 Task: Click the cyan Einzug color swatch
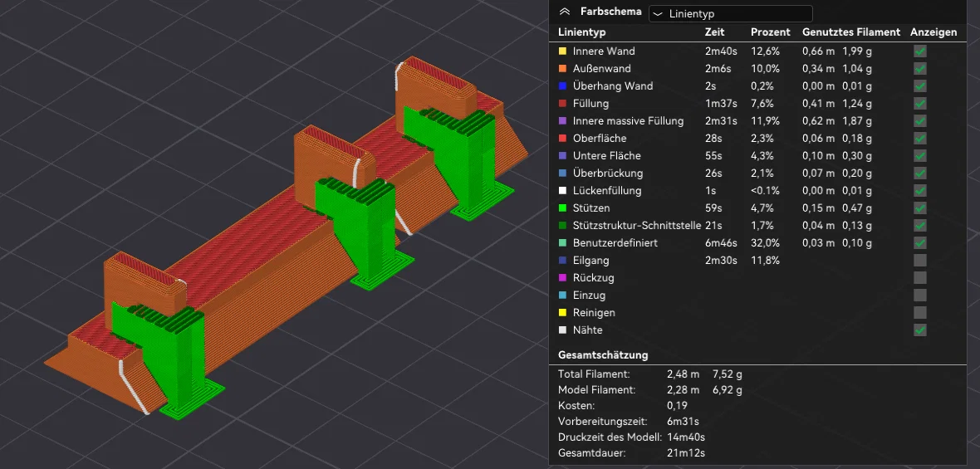[x=562, y=296]
